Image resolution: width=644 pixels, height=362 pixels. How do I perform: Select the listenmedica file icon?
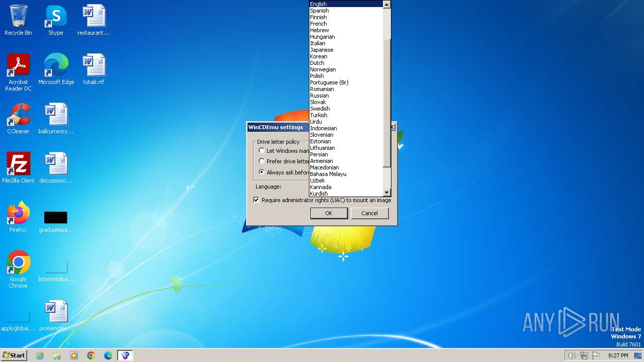click(x=56, y=271)
